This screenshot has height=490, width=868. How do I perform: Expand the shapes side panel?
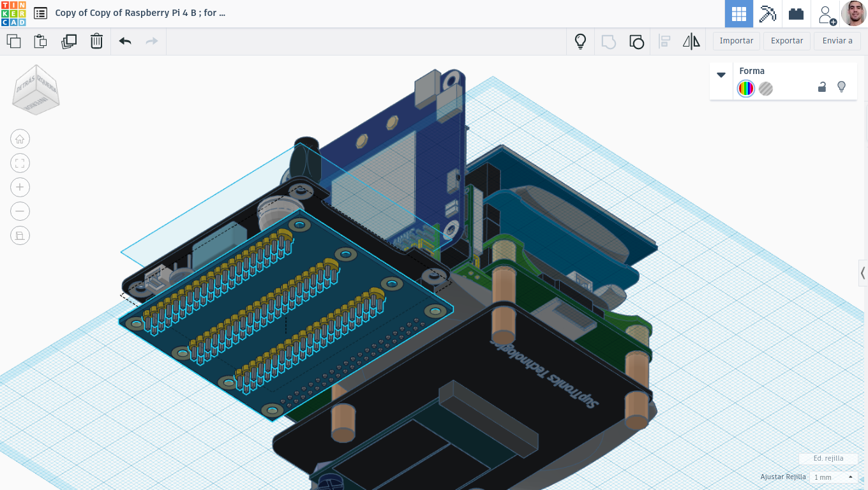[863, 273]
